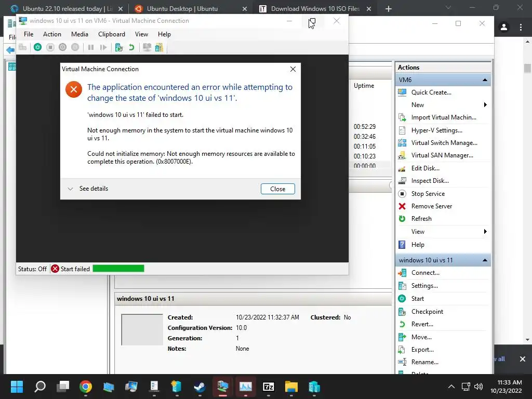Open Virtual Switch Manager
This screenshot has width=532, height=399.
[x=443, y=143]
